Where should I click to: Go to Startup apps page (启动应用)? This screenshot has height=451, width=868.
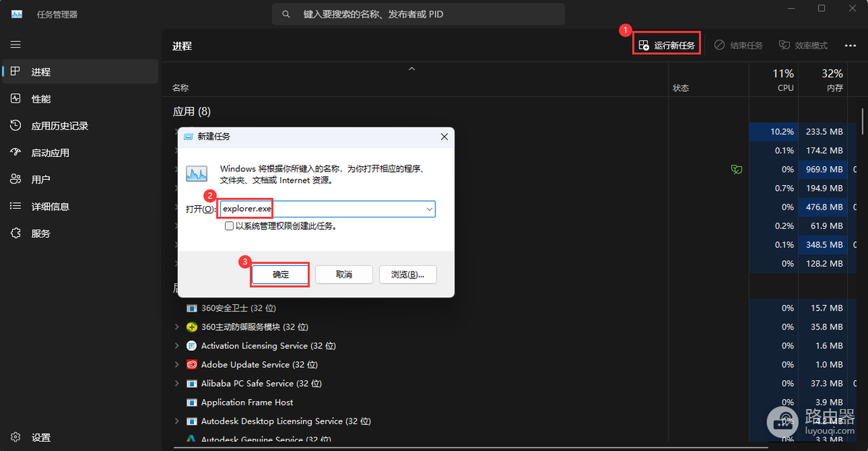80,153
